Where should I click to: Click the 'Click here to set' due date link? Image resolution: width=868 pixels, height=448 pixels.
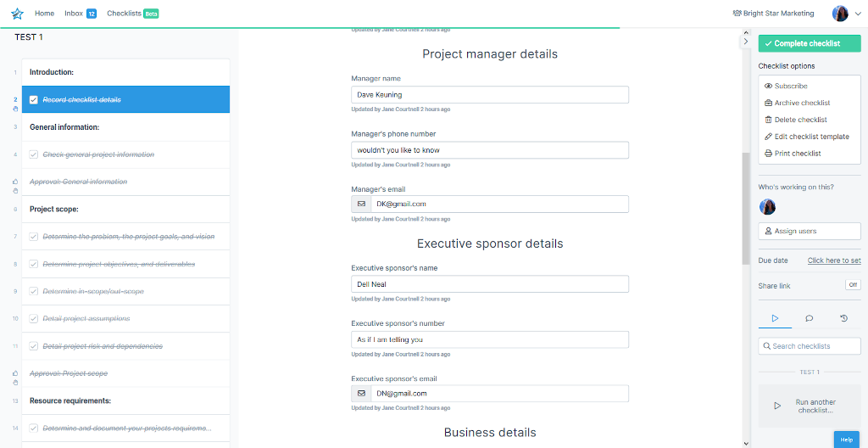coord(834,260)
